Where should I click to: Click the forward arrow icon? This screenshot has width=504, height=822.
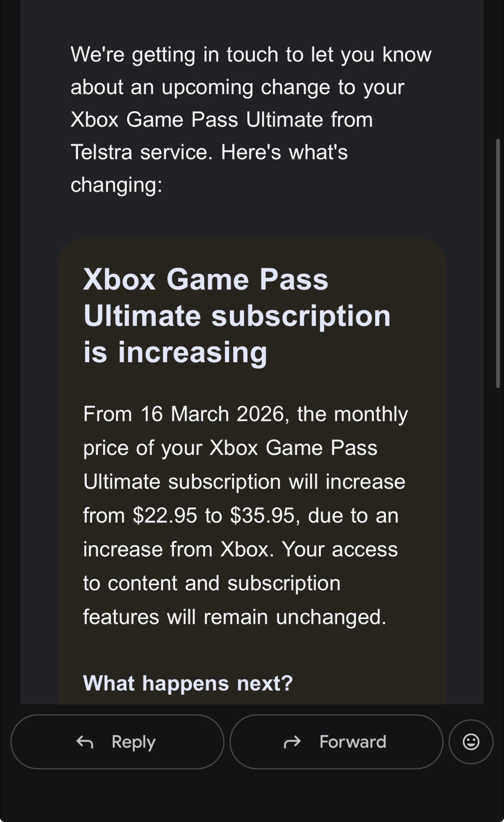(292, 742)
